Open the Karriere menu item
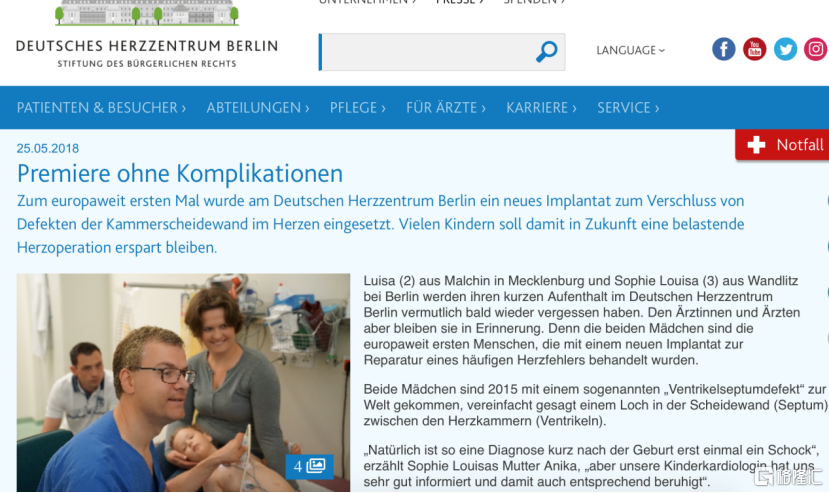The image size is (829, 493). [541, 108]
